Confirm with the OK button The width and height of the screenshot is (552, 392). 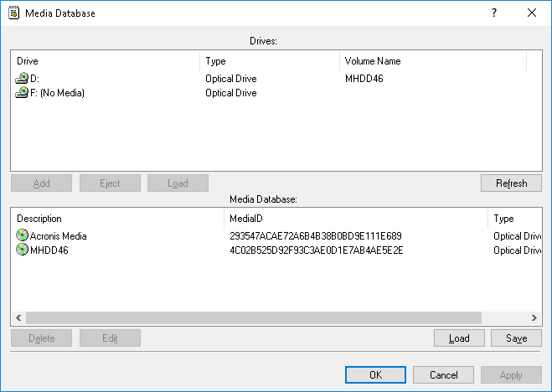point(375,375)
